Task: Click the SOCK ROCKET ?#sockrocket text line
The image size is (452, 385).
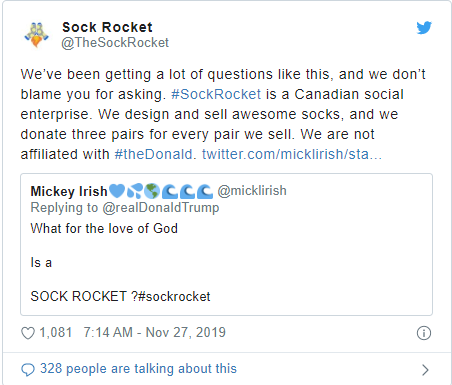Action: [x=120, y=296]
